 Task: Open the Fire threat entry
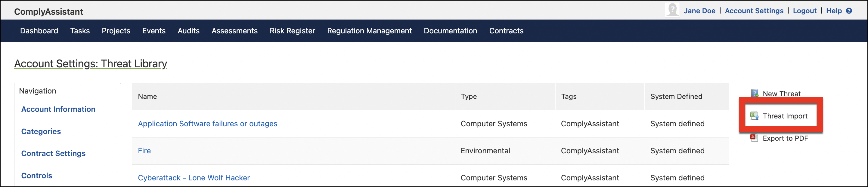point(144,151)
